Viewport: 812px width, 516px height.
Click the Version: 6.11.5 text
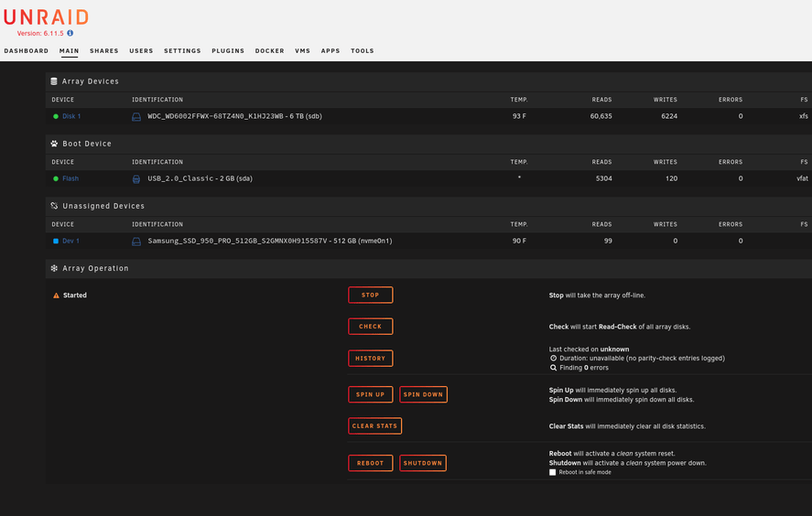(x=40, y=33)
